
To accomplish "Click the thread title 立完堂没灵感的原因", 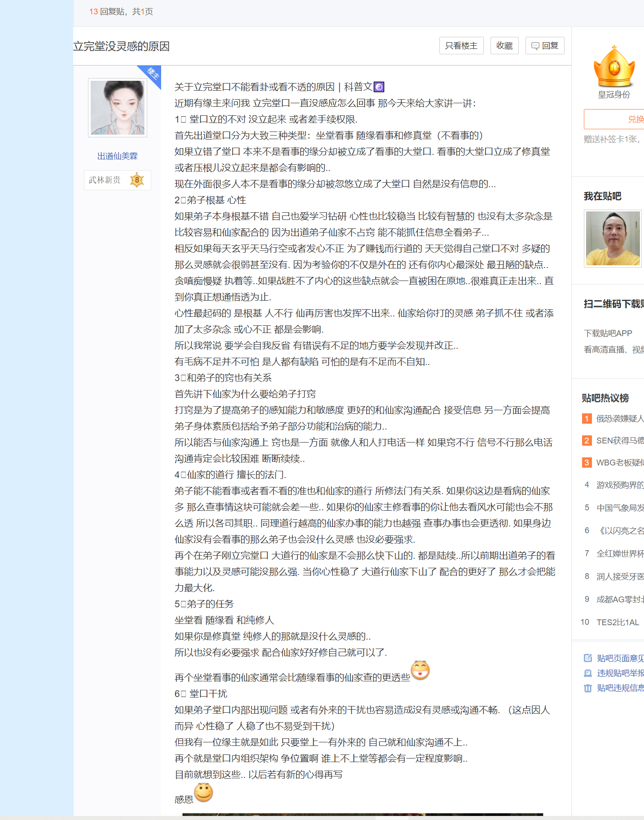I will (x=121, y=46).
